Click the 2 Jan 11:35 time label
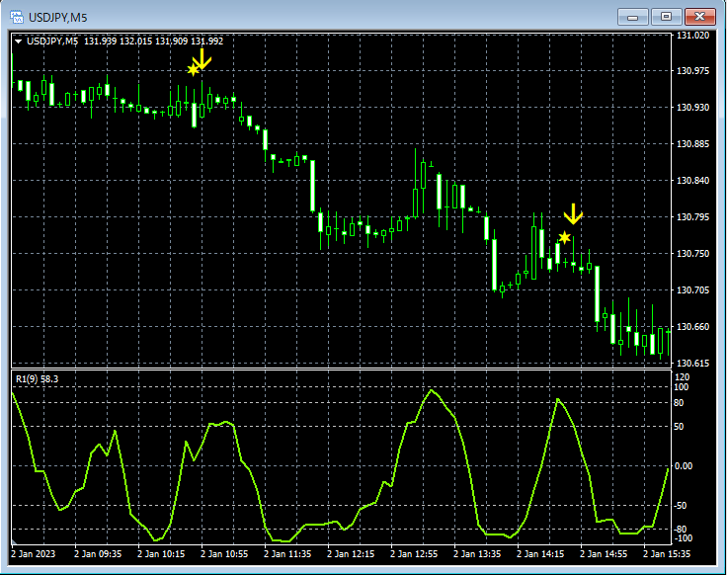728x575 pixels. (287, 554)
